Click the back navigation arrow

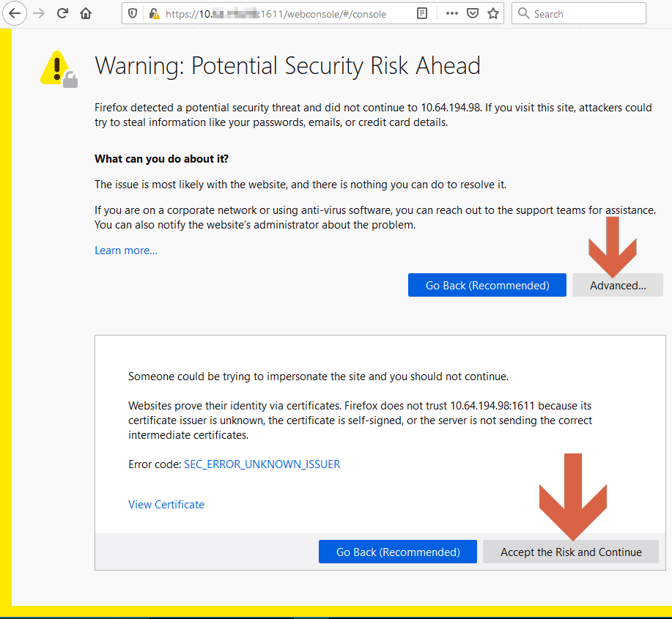pos(15,13)
